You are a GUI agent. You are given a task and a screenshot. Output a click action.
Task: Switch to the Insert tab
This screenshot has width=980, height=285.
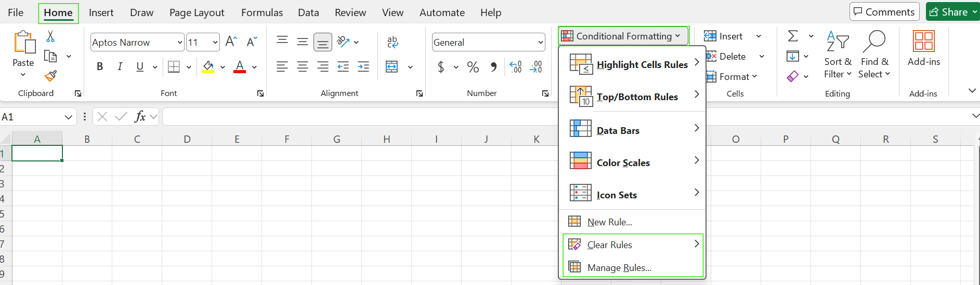pyautogui.click(x=101, y=12)
